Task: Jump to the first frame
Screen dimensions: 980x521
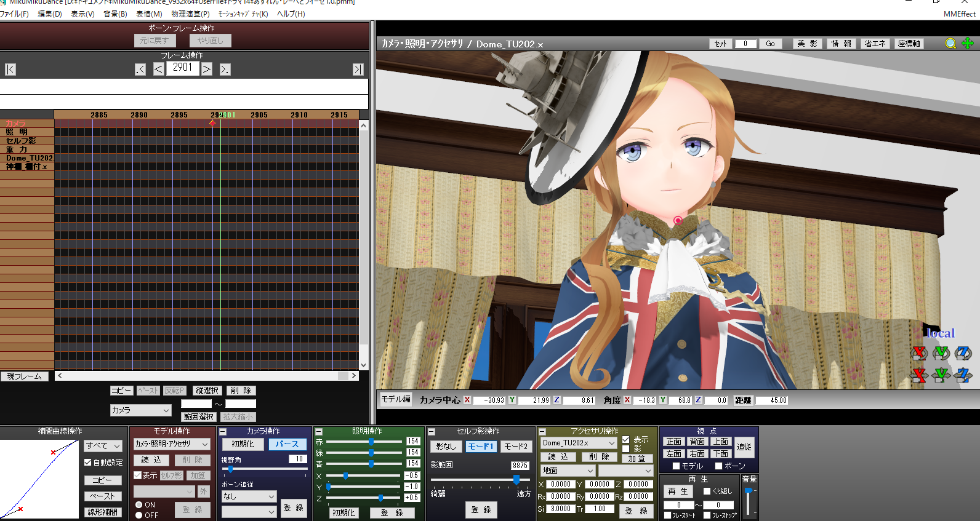Action: coord(10,70)
